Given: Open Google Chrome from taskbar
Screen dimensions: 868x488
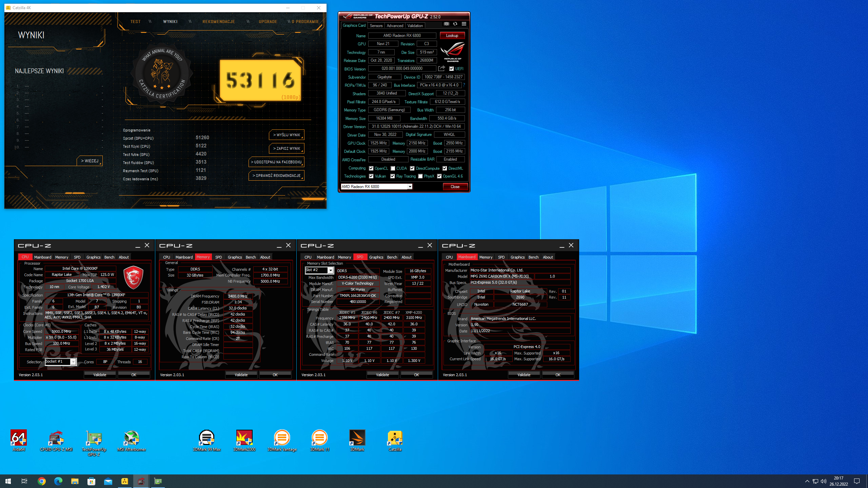Looking at the screenshot, I should [x=42, y=481].
